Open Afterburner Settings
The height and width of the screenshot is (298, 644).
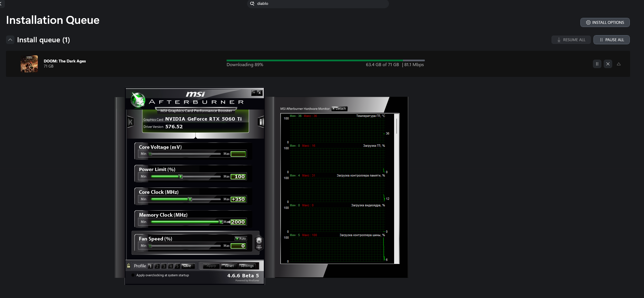[x=247, y=266]
